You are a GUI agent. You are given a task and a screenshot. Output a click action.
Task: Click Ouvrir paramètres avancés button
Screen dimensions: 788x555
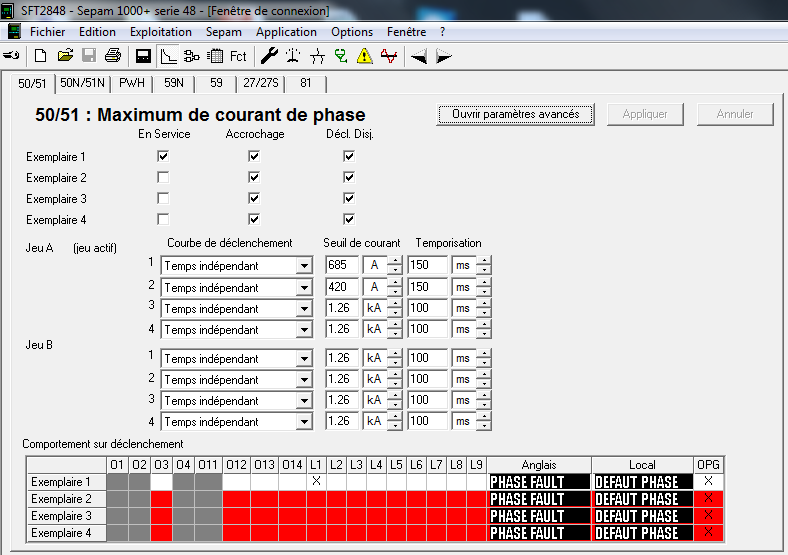coord(515,114)
